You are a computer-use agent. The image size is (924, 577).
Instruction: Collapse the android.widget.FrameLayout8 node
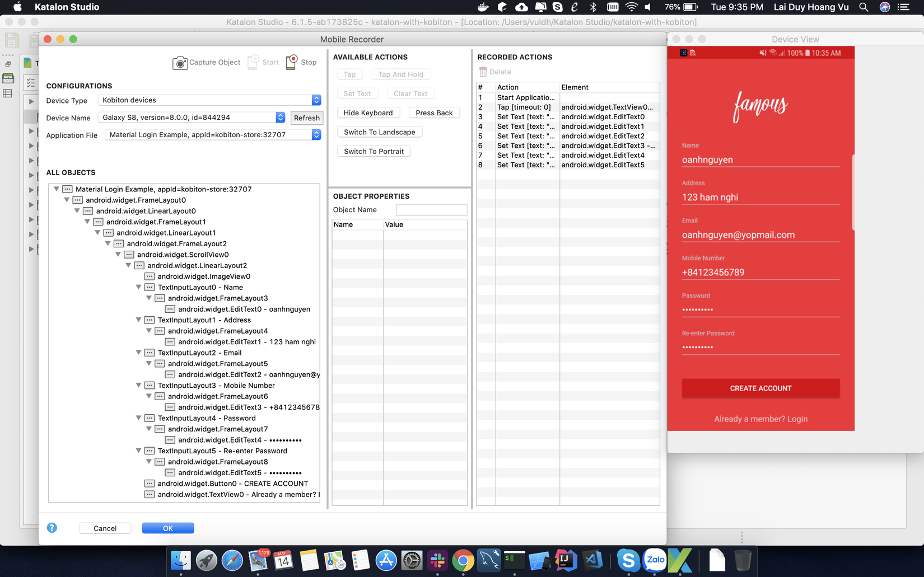(x=149, y=462)
